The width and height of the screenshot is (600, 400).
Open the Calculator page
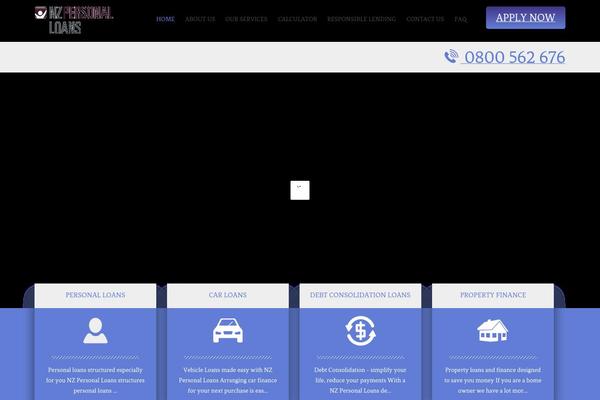click(297, 19)
